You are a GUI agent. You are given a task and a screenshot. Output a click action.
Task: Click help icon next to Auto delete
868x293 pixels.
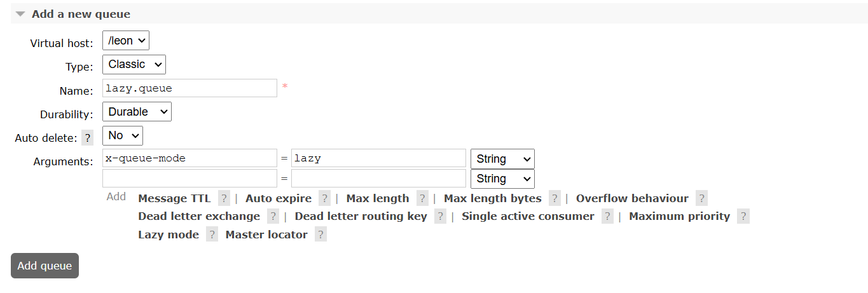pos(88,138)
